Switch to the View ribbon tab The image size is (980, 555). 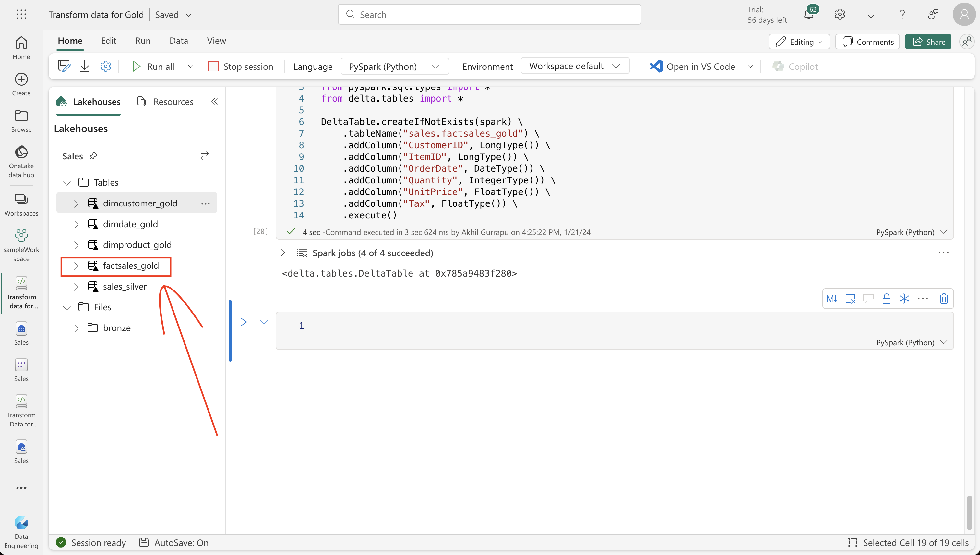coord(216,41)
